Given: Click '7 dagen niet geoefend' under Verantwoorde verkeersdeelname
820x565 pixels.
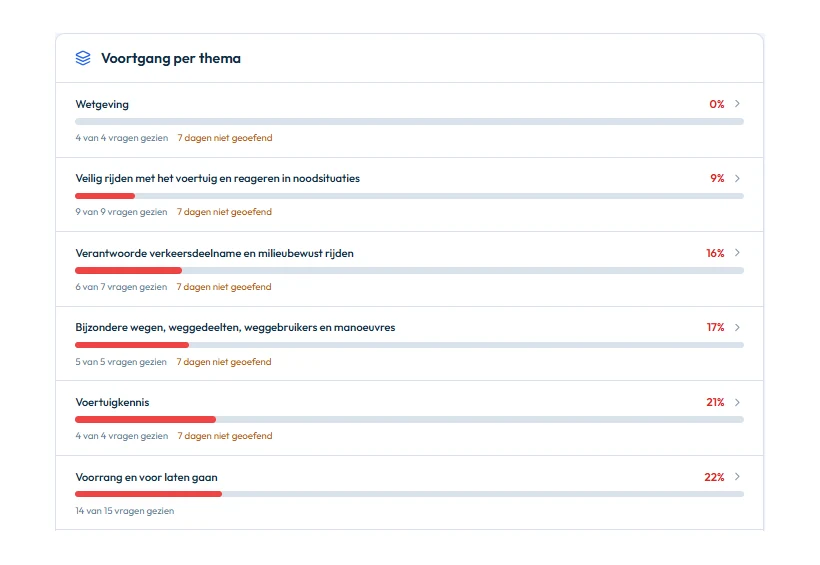Looking at the screenshot, I should (x=224, y=287).
